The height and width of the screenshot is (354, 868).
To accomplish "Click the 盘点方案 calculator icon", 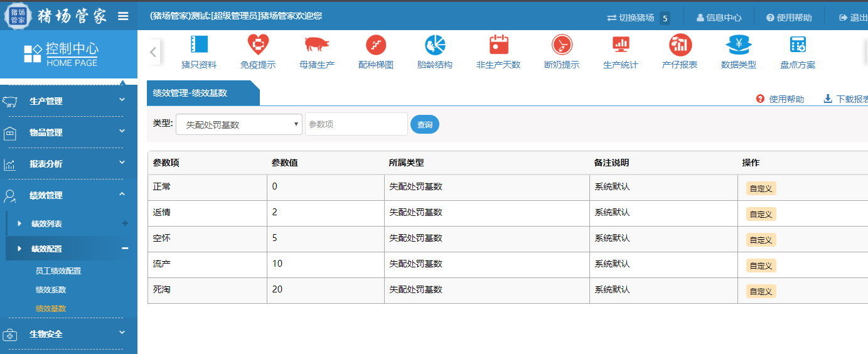I will [798, 45].
